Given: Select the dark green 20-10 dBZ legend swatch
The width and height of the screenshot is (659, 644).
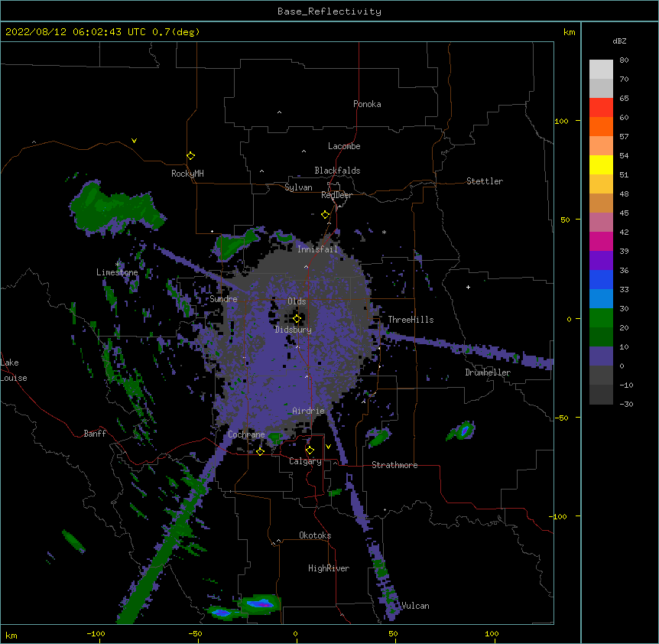Looking at the screenshot, I should (601, 337).
